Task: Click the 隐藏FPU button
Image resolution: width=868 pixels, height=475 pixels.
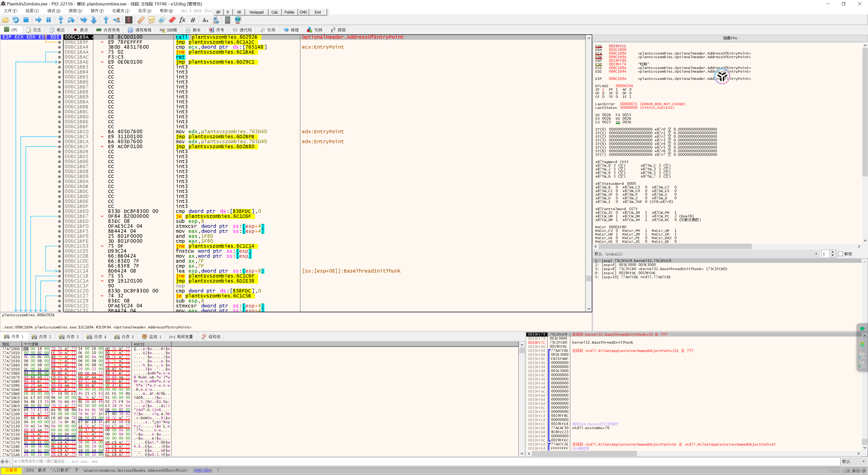Action: point(730,38)
